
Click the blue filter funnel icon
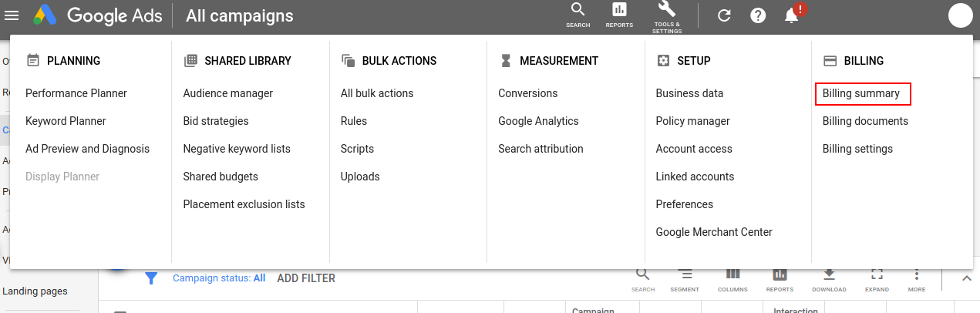coord(152,278)
